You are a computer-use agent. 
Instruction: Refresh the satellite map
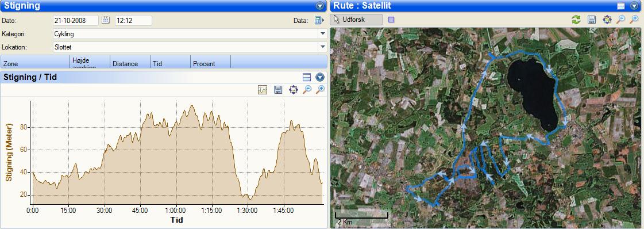577,20
